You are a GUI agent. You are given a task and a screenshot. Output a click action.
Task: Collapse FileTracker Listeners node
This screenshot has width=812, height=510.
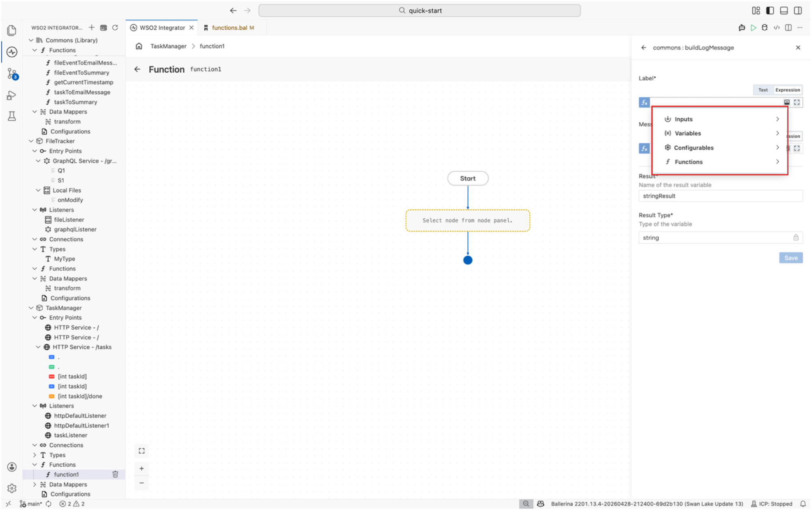click(35, 210)
